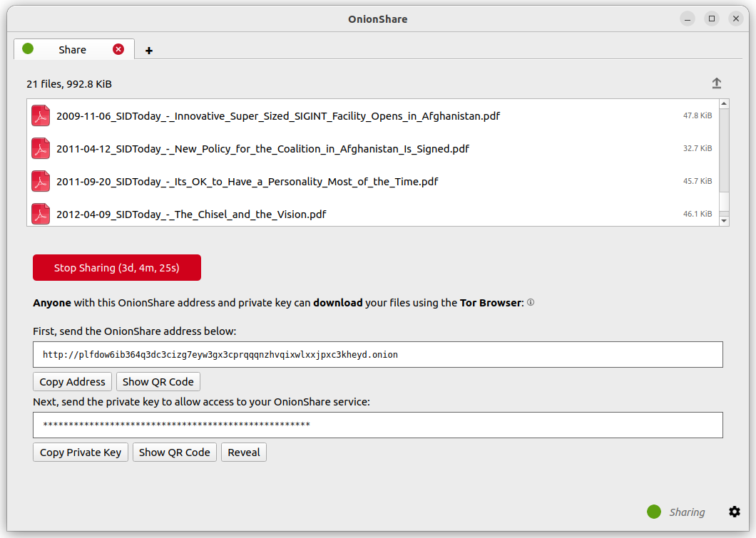The height and width of the screenshot is (538, 756).
Task: Show QR code for the private key
Action: pyautogui.click(x=175, y=452)
